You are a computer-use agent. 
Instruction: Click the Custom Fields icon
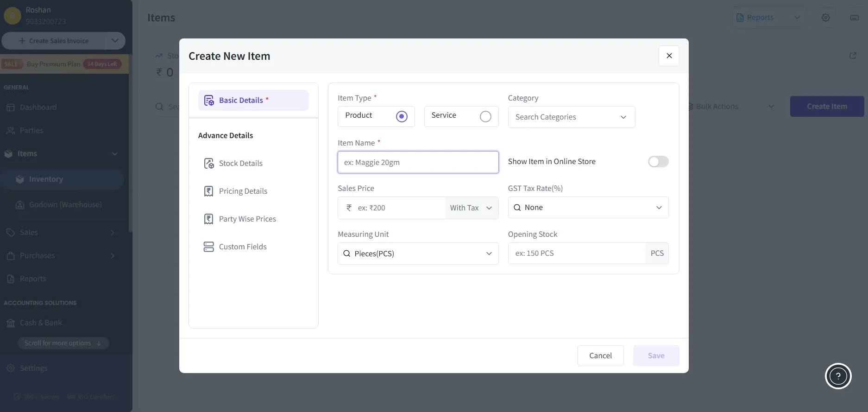[209, 247]
